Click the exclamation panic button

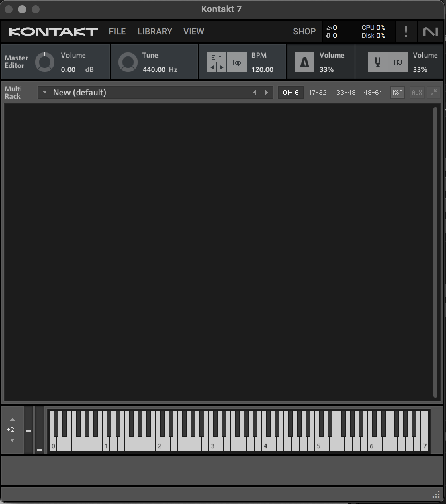(x=406, y=32)
